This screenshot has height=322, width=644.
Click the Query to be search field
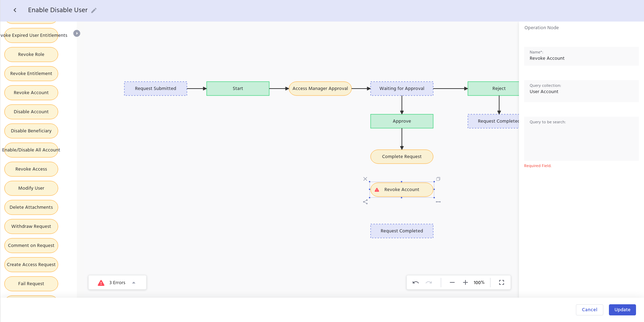(581, 141)
